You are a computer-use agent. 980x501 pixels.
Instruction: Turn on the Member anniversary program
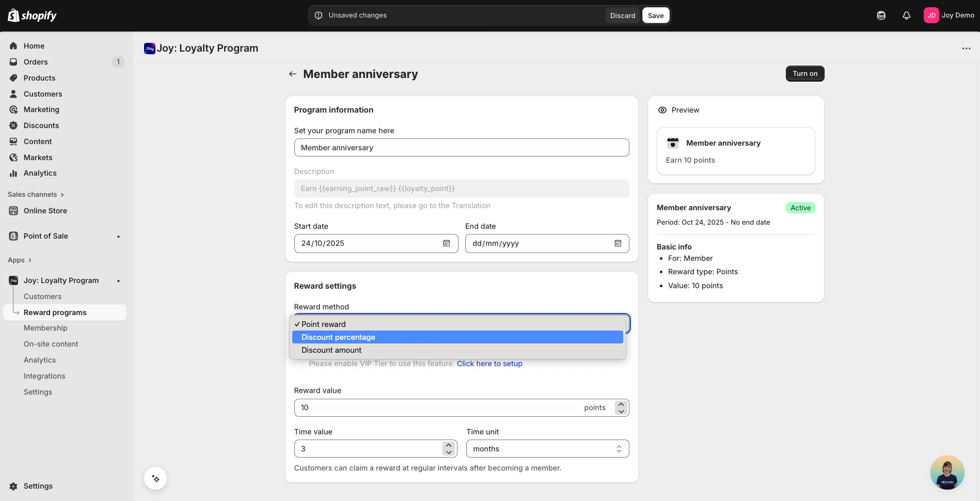click(804, 74)
